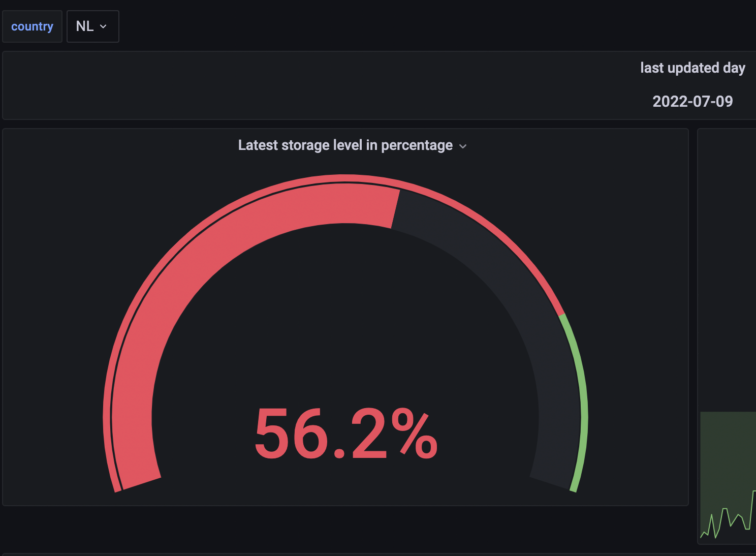Open the NL country dropdown

[x=92, y=26]
